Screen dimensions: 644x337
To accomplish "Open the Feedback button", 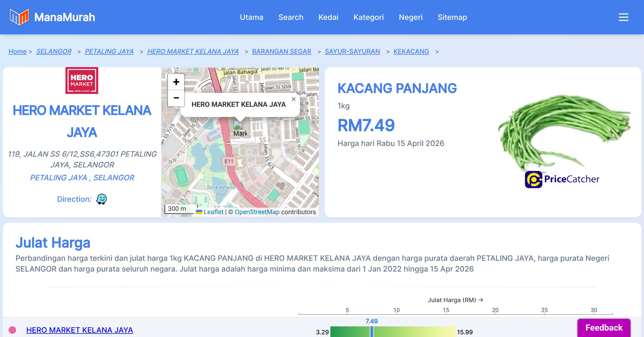I will pos(604,328).
